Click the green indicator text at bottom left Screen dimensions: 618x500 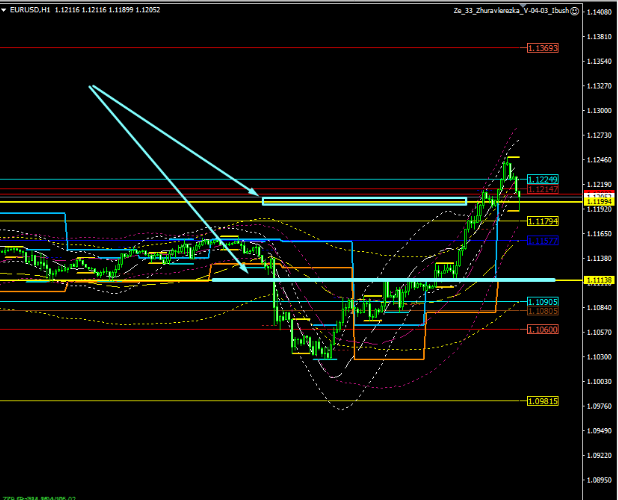(x=40, y=496)
